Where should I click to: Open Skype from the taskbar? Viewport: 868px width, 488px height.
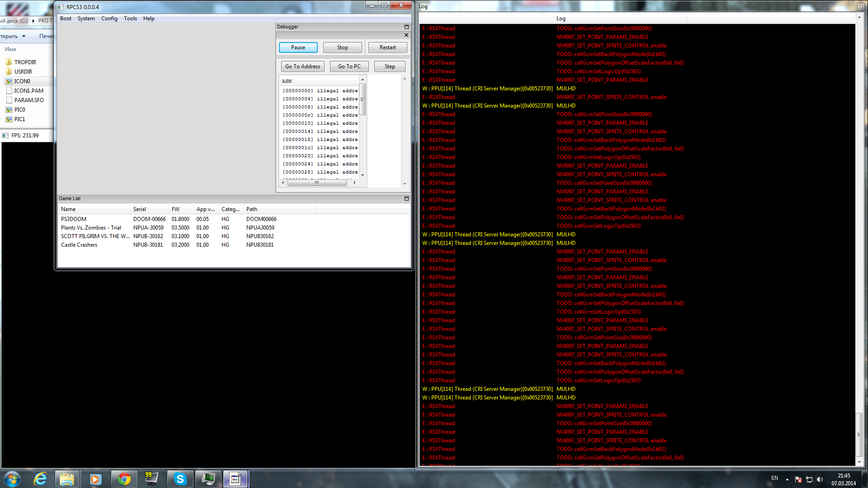180,479
